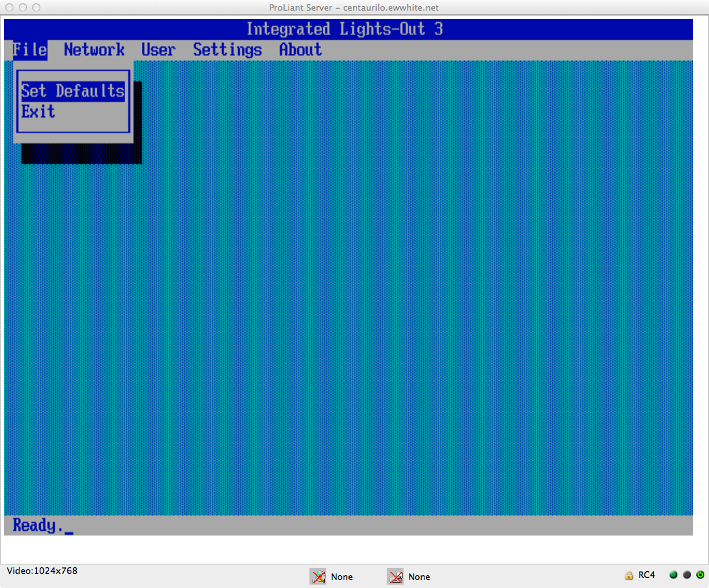Click the Video:1024x768 status text
709x588 pixels.
click(x=42, y=571)
